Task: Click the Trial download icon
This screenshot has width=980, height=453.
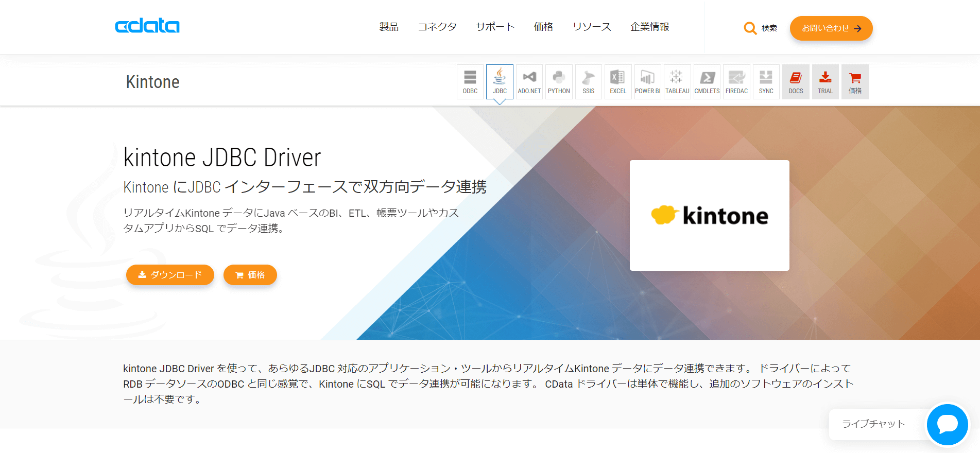Action: [x=826, y=82]
